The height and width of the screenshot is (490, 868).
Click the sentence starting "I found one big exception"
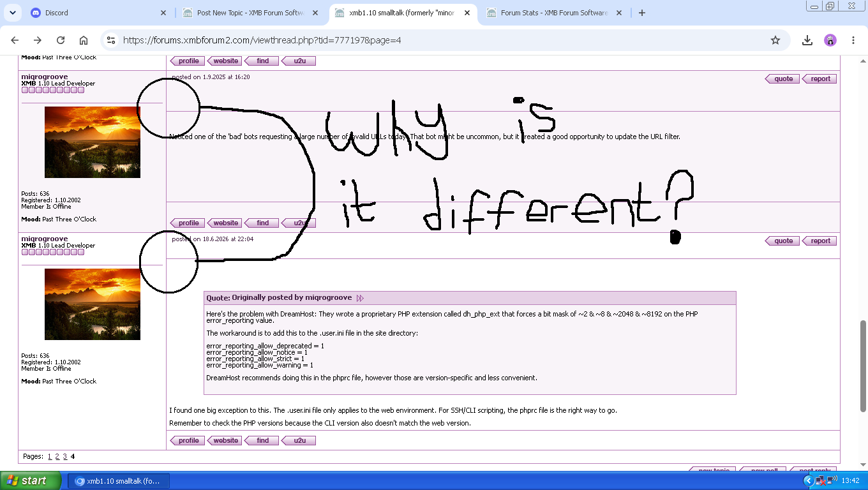[x=393, y=410]
